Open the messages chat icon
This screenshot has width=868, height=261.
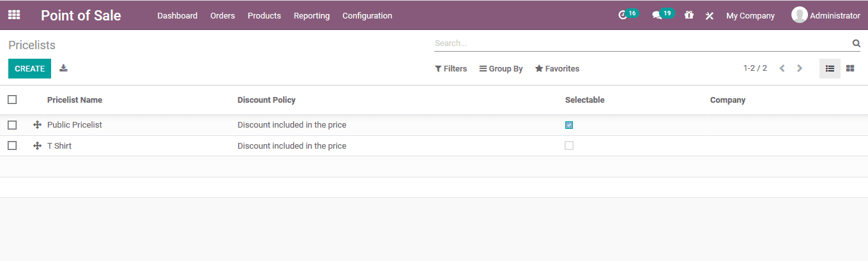(x=657, y=15)
